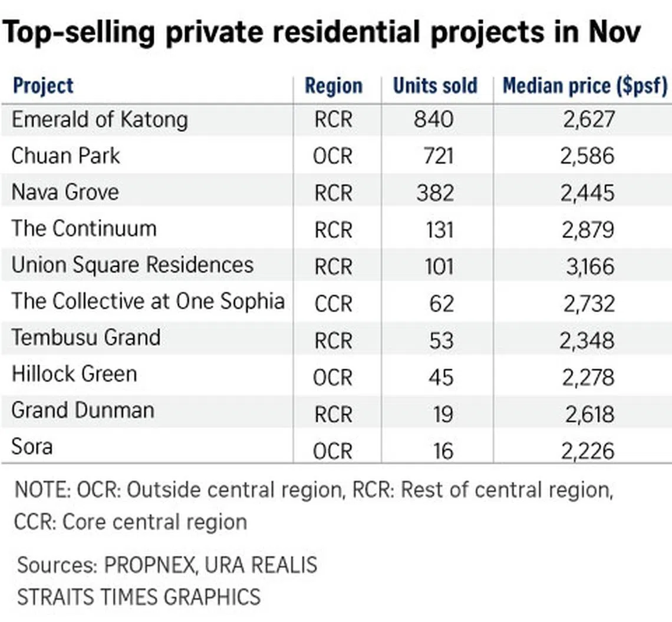Screen dimensions: 672x622
Task: Click the Project column header
Action: coord(43,86)
